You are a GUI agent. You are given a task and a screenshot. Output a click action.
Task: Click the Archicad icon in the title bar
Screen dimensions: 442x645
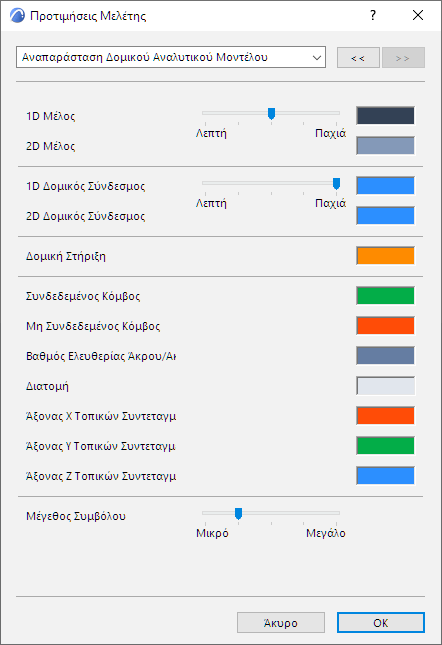(x=17, y=16)
